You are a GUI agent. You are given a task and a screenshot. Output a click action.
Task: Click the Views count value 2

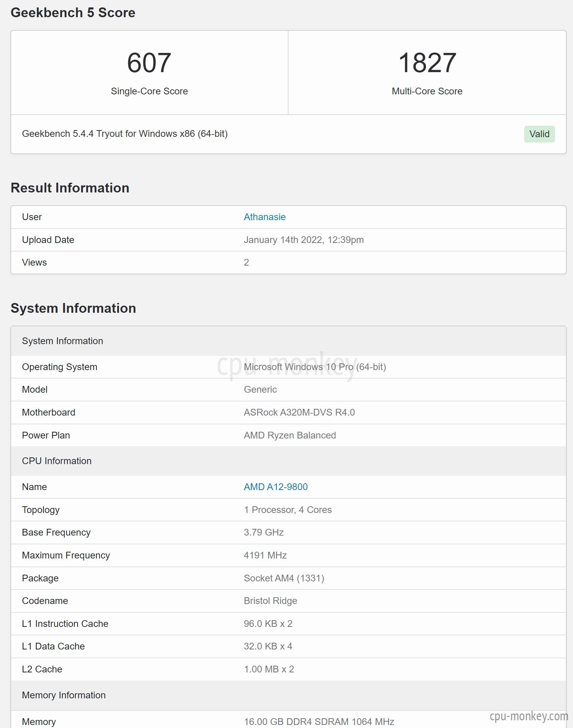point(246,263)
